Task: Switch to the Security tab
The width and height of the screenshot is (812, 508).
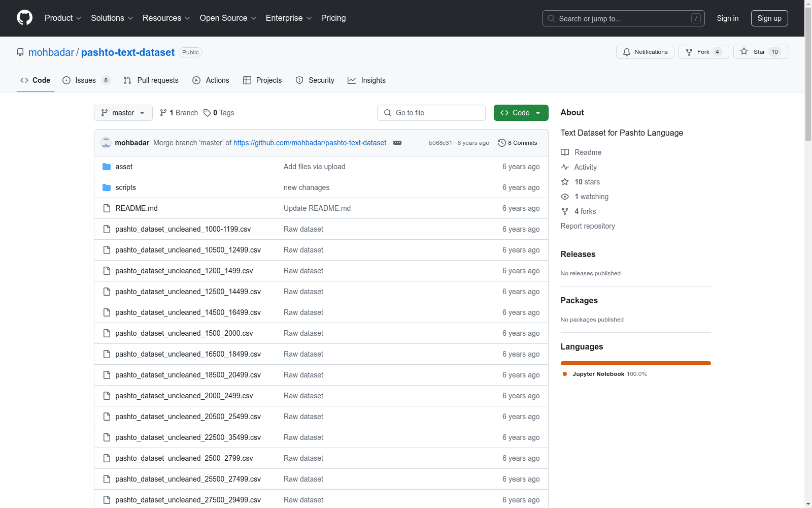Action: click(x=315, y=80)
